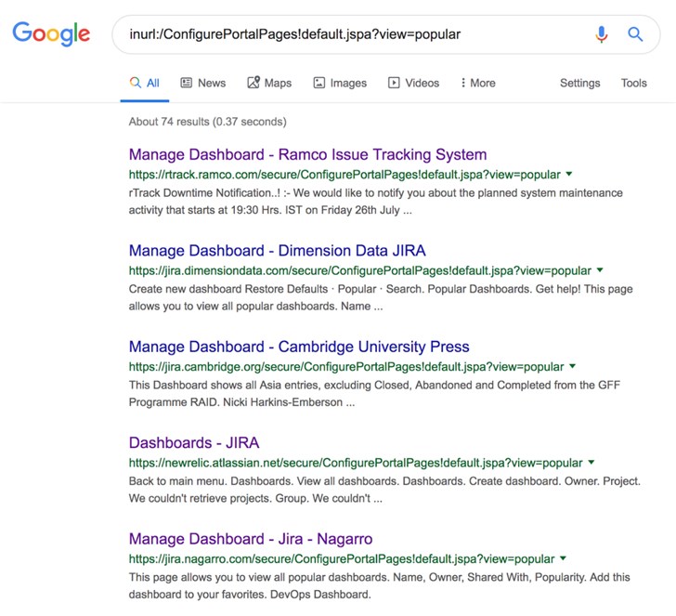
Task: Expand dropdown arrow beside jira.cambridge.org URL
Action: pyautogui.click(x=573, y=366)
